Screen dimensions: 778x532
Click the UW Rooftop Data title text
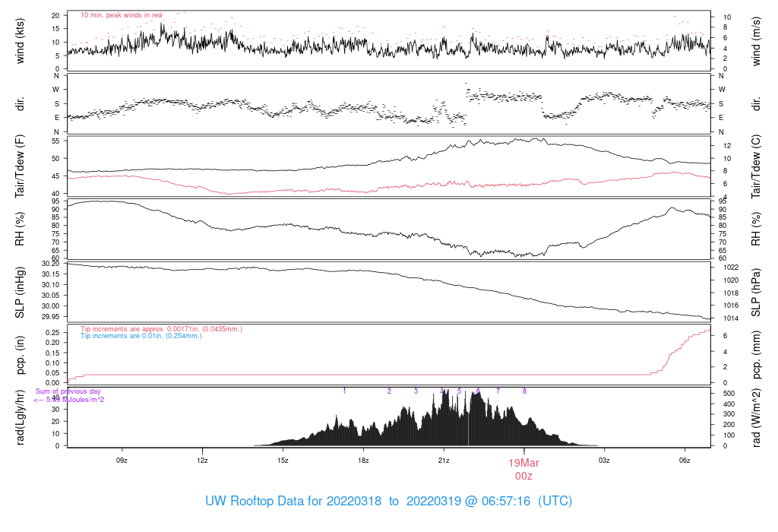coord(388,502)
